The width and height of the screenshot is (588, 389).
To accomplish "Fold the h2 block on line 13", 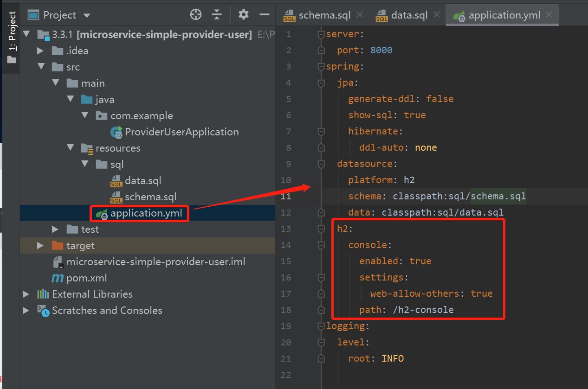I will [321, 229].
